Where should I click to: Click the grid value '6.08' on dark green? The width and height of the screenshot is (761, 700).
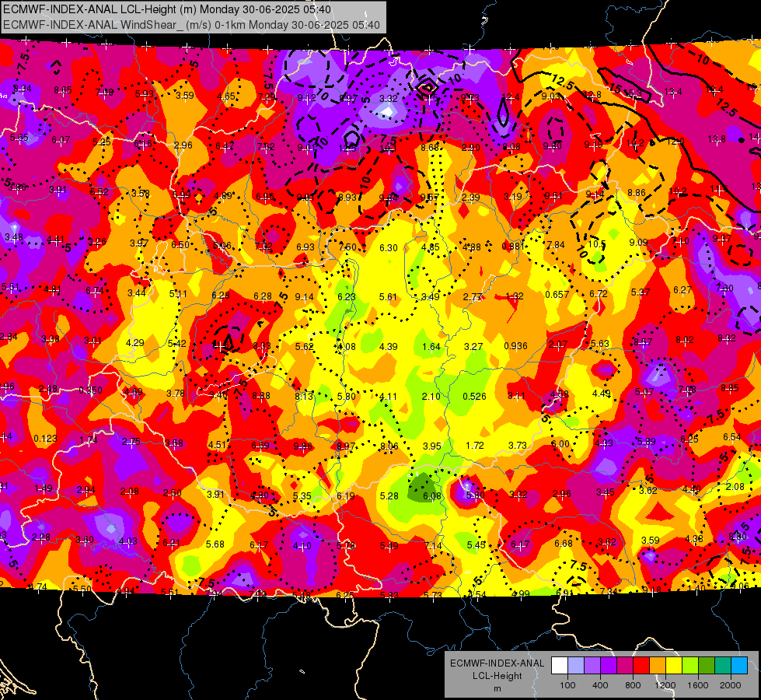[x=432, y=496]
